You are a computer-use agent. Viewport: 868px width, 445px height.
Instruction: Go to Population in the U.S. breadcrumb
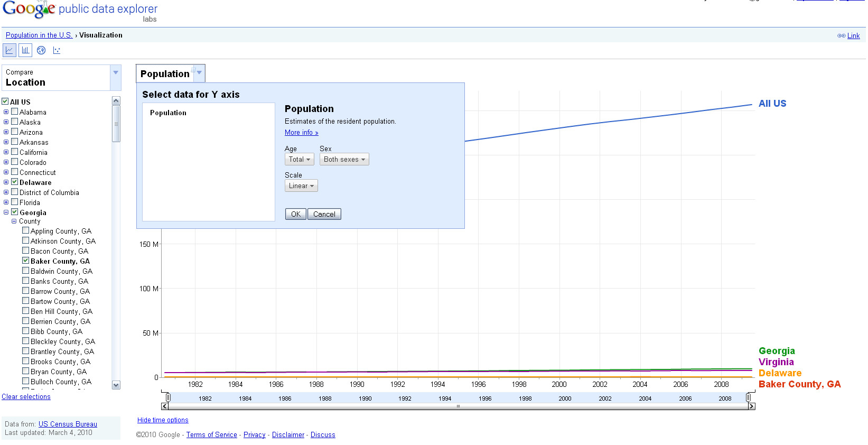point(39,35)
